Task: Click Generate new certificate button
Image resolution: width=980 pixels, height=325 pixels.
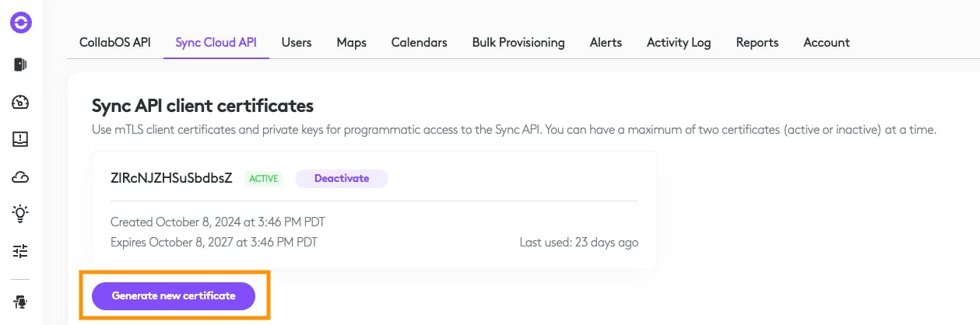Action: point(174,295)
